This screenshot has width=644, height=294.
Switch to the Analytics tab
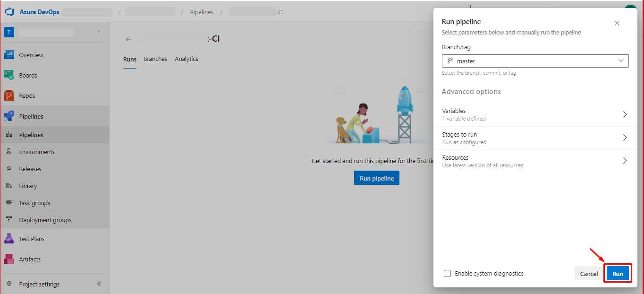pos(186,59)
